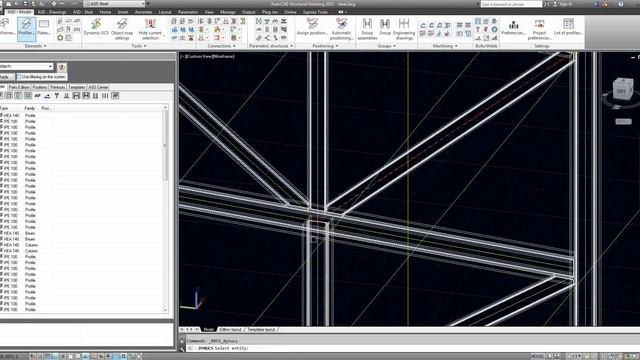Open the Output ribbon tab
Viewport: 640px width, 360px height.
pyautogui.click(x=249, y=12)
